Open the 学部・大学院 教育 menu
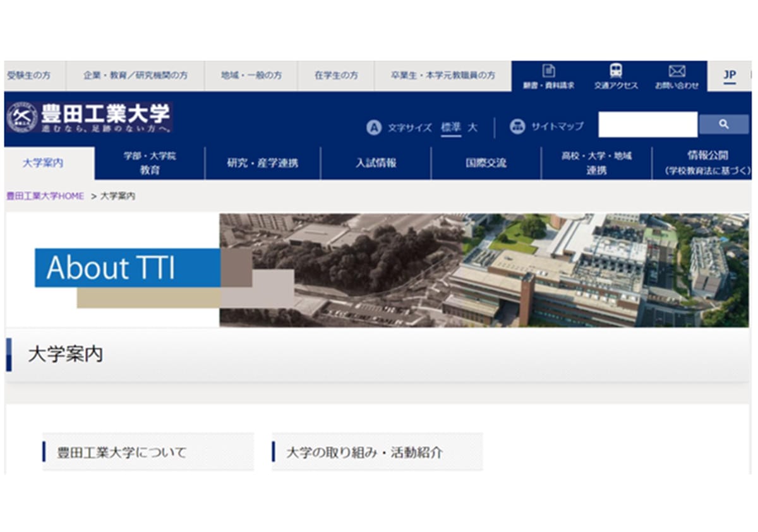This screenshot has height=532, width=758. pyautogui.click(x=150, y=163)
